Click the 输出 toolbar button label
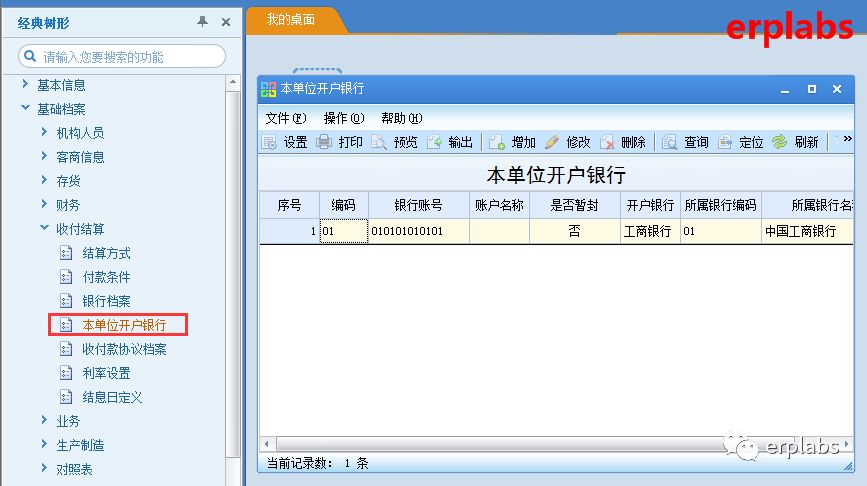This screenshot has height=486, width=867. pos(461,143)
